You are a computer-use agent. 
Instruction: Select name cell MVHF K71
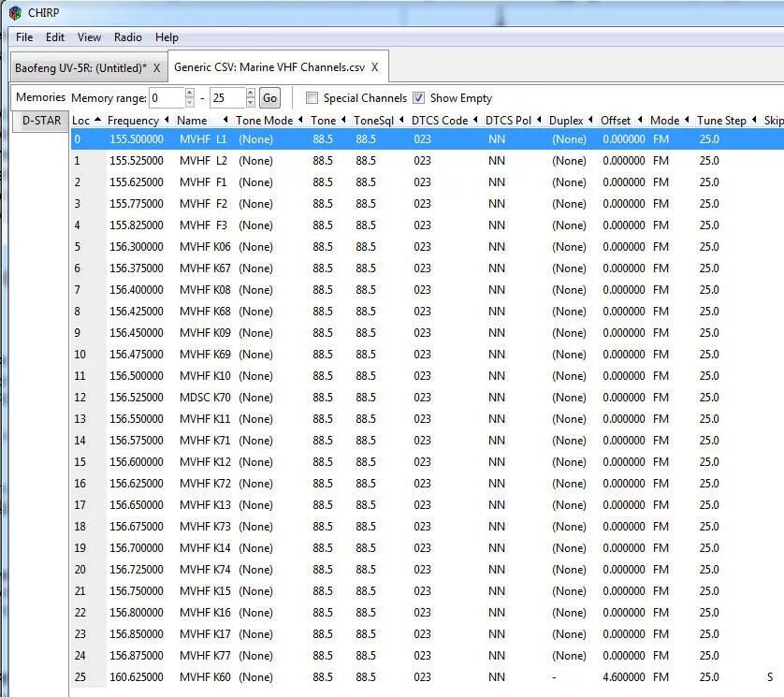(x=205, y=441)
